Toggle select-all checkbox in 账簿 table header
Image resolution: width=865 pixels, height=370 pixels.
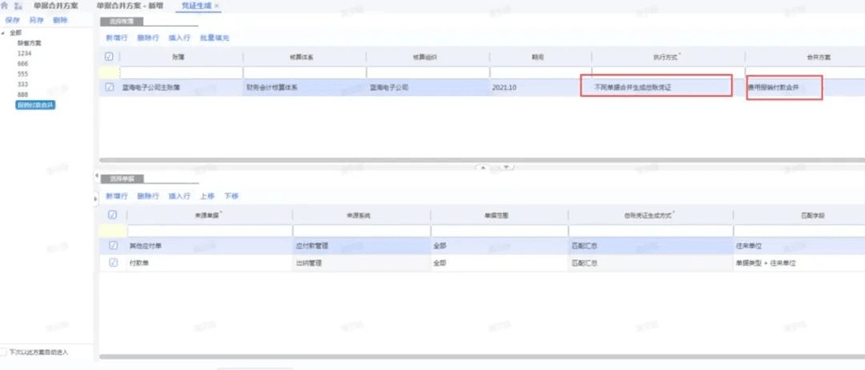(x=109, y=56)
